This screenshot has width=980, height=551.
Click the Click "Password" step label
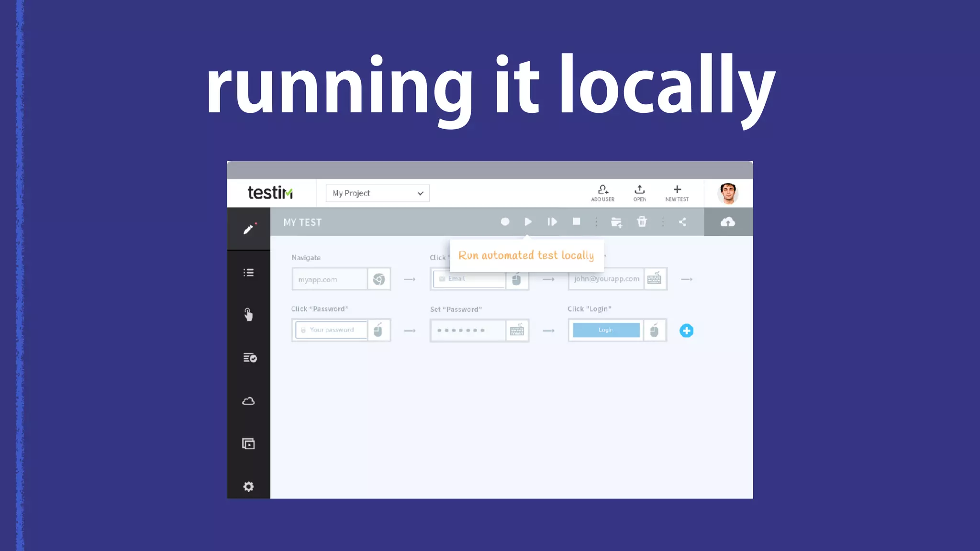coord(320,309)
